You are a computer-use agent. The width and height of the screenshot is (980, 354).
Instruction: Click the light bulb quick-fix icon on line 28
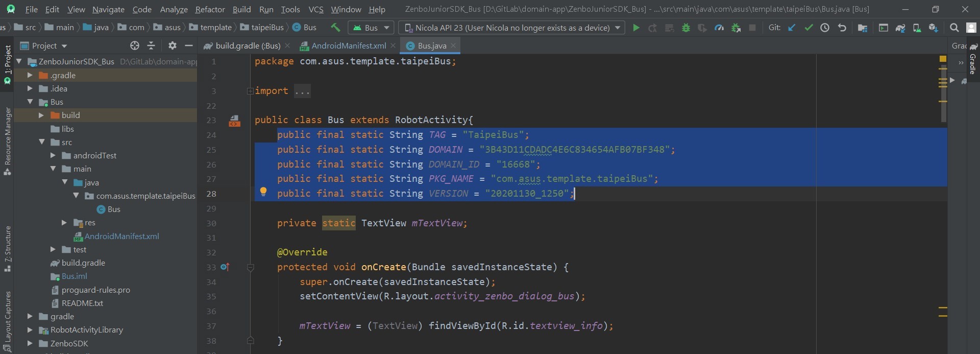[263, 192]
